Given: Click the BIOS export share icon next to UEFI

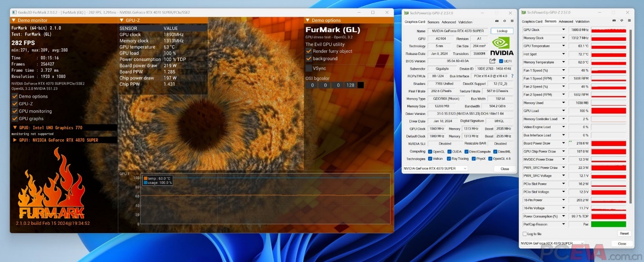Looking at the screenshot, I should [x=492, y=61].
